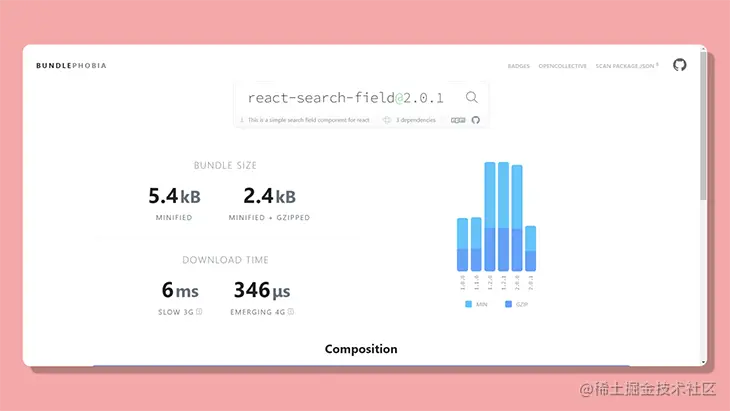730x411 pixels.
Task: Select the 1.2.1 version bar in the chart
Action: pos(503,216)
